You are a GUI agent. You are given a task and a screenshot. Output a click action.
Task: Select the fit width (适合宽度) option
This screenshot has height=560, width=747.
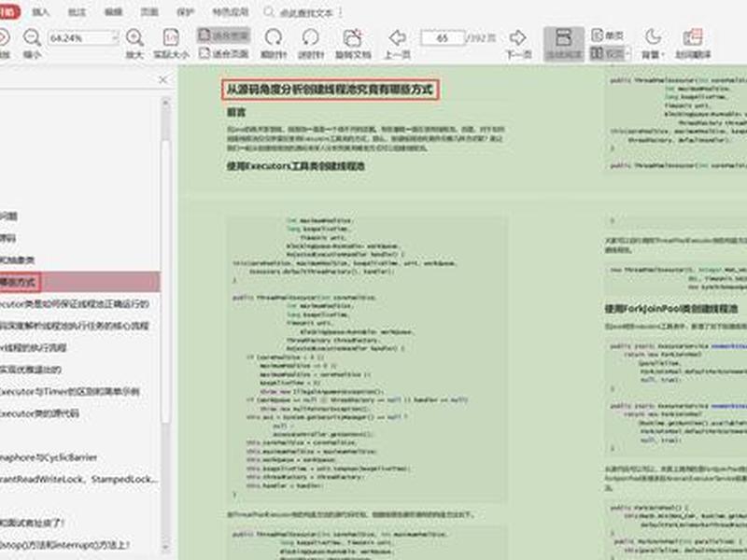pyautogui.click(x=223, y=35)
